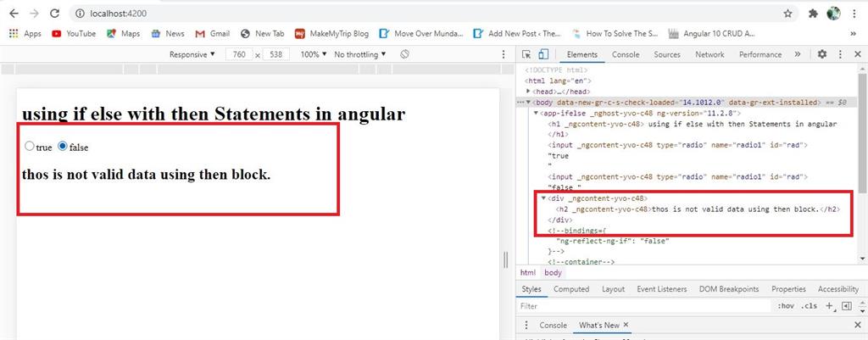Viewport: 868px width, 340px height.
Task: Select the true radio button
Action: [30, 146]
